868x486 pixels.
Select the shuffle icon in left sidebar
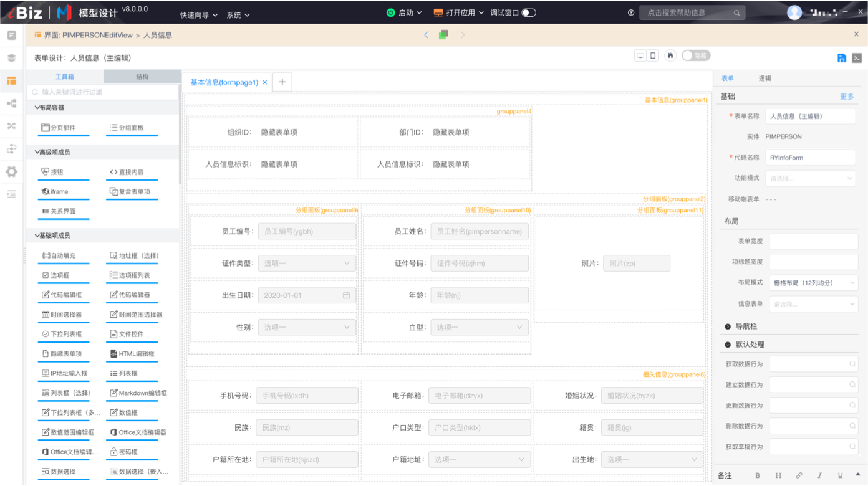11,126
